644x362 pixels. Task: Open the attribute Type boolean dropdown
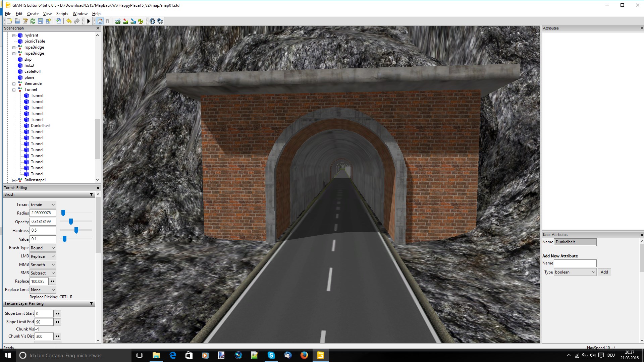575,272
